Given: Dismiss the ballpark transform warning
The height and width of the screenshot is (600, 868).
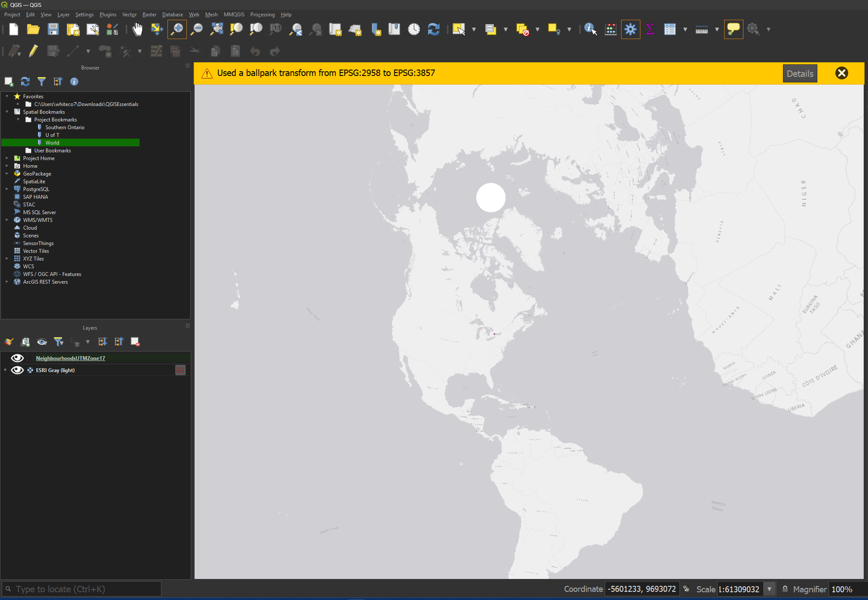Looking at the screenshot, I should click(842, 73).
